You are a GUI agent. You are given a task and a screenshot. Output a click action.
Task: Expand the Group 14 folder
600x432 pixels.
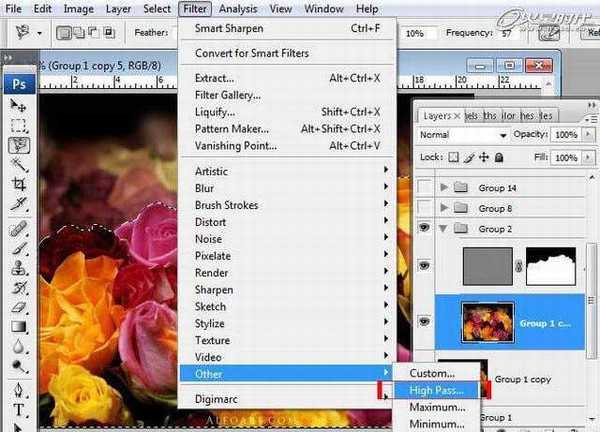coord(444,187)
